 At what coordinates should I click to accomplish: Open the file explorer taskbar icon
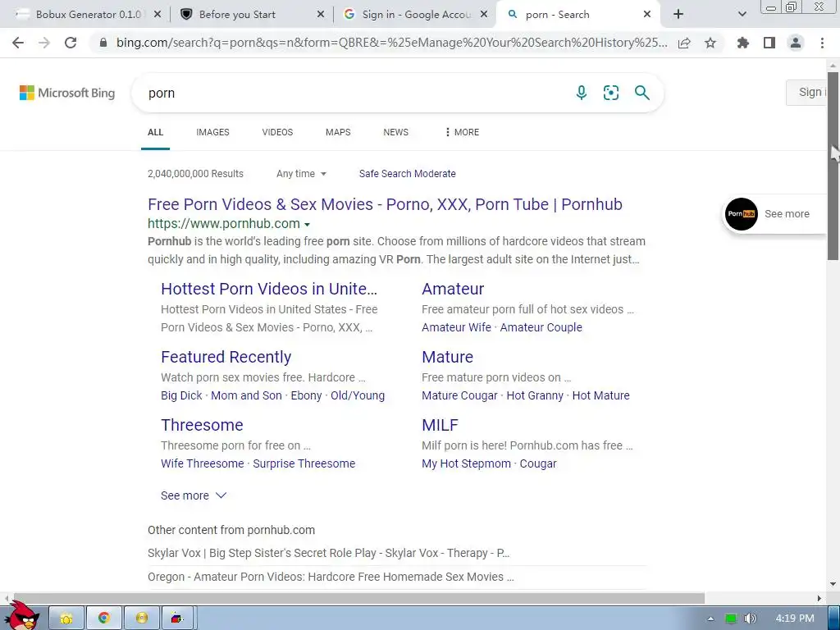pos(66,619)
